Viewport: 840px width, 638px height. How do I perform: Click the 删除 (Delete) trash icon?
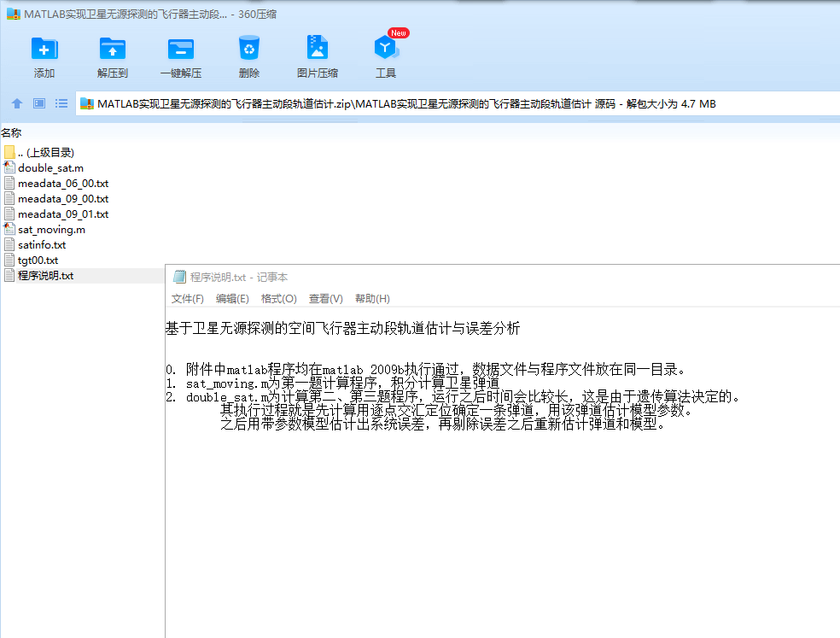[x=249, y=48]
